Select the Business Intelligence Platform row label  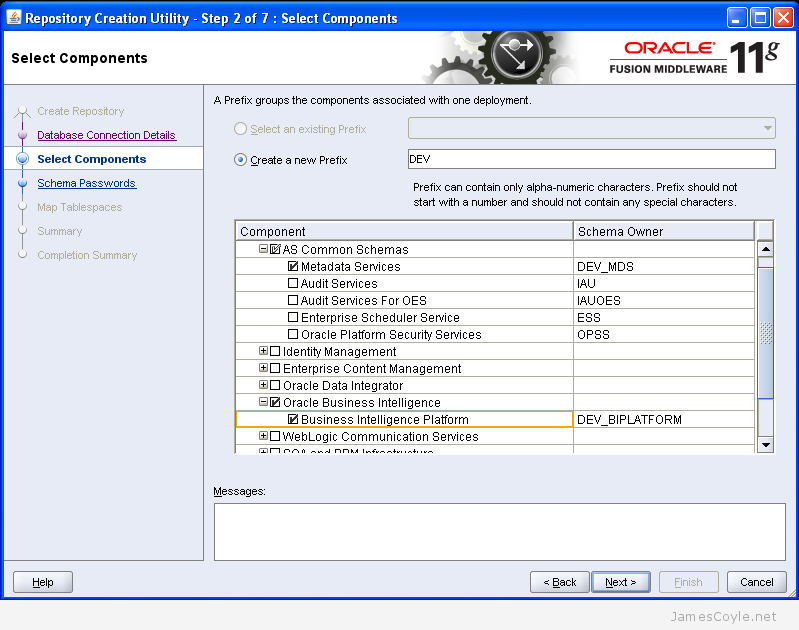[x=385, y=419]
